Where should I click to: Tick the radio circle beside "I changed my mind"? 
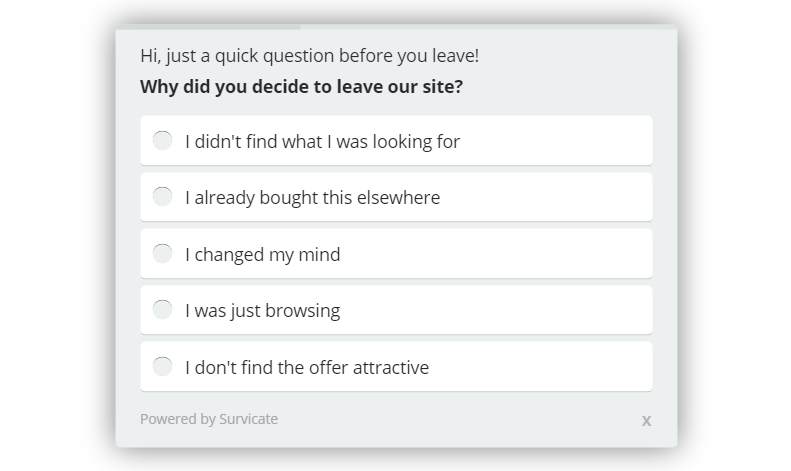click(x=162, y=254)
